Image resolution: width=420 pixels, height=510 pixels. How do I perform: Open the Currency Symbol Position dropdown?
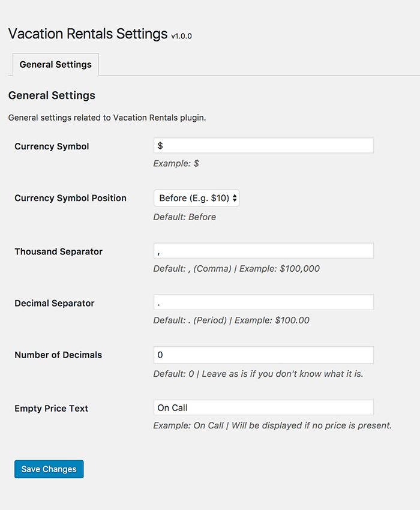pyautogui.click(x=196, y=198)
